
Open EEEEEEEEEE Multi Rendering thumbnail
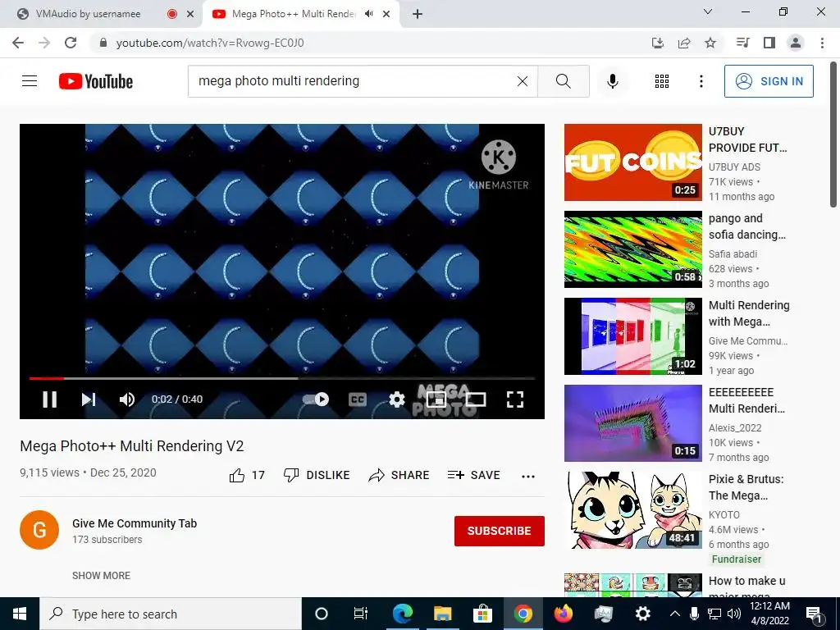pos(632,423)
